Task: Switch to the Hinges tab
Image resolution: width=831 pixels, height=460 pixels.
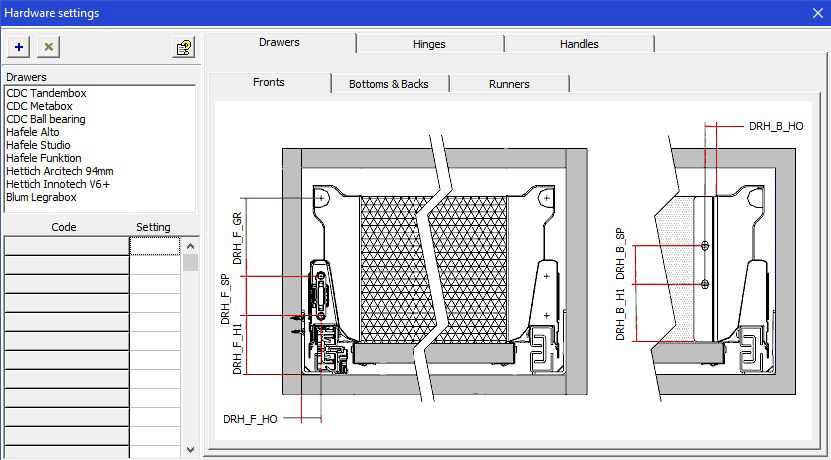Action: pos(429,44)
